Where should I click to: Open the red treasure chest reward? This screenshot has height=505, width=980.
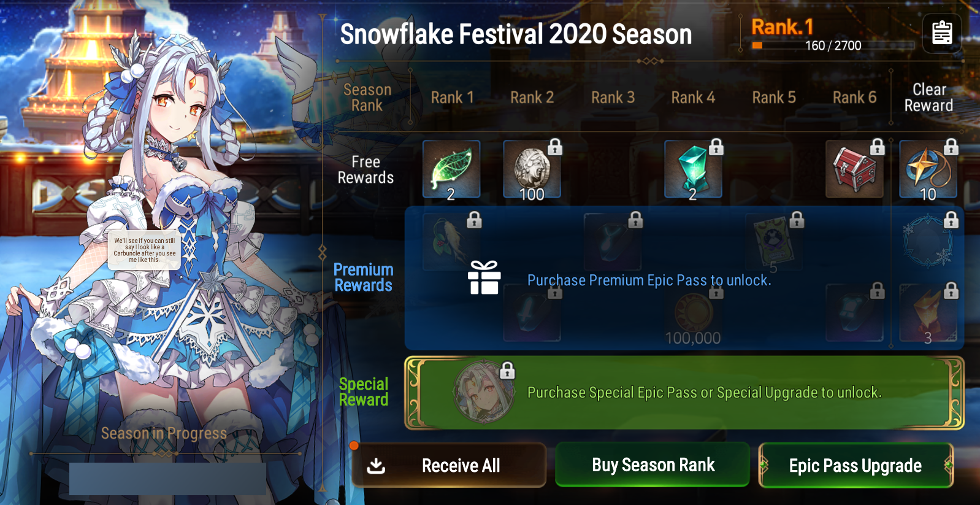coord(854,169)
